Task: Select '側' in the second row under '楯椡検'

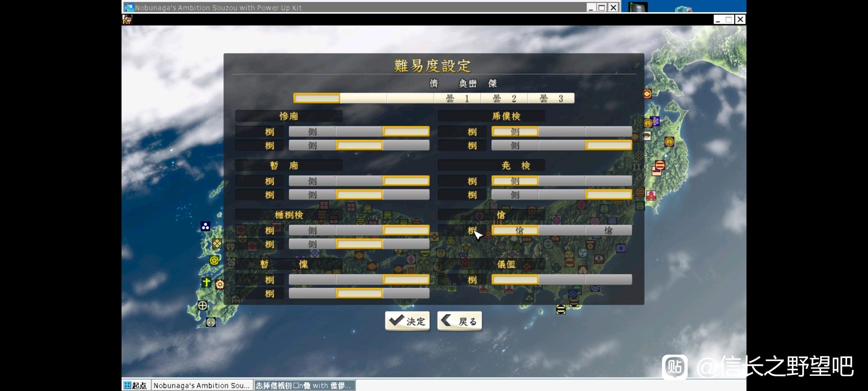Action: pyautogui.click(x=312, y=244)
